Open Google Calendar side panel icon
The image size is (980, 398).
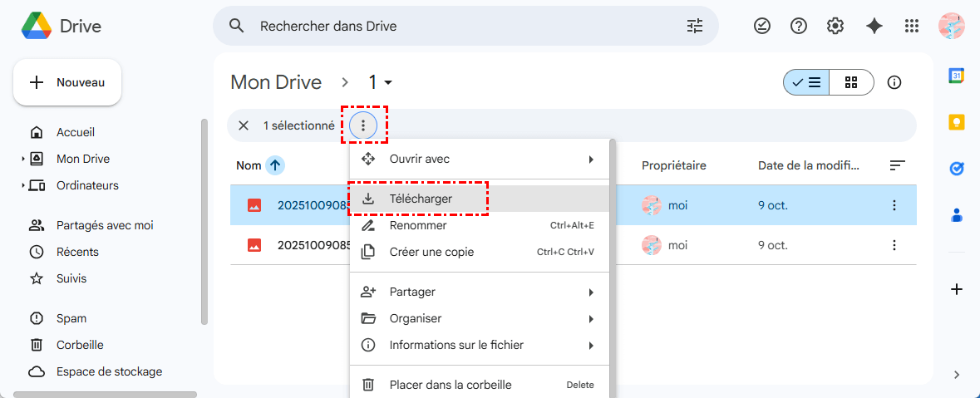(957, 76)
